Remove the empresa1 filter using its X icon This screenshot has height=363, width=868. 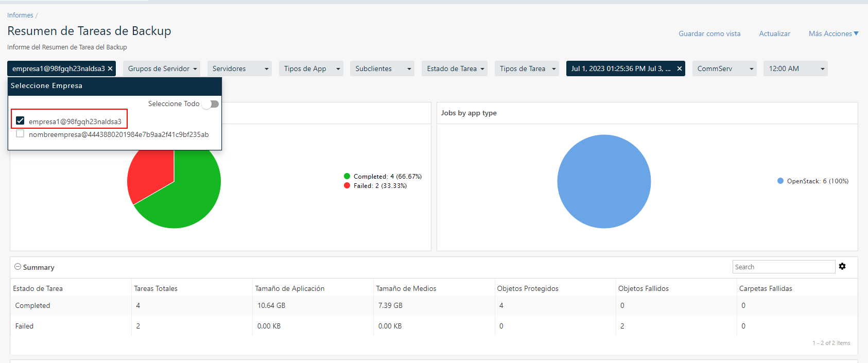(110, 68)
